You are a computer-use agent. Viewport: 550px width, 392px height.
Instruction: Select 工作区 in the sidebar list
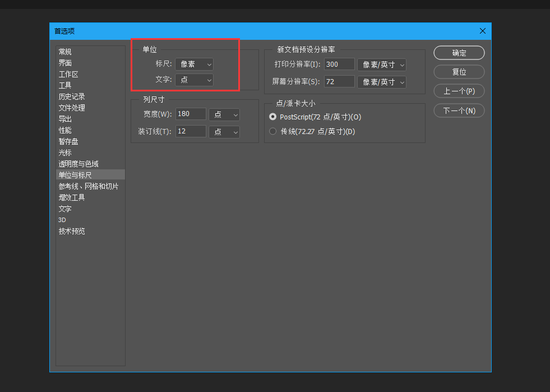(68, 75)
